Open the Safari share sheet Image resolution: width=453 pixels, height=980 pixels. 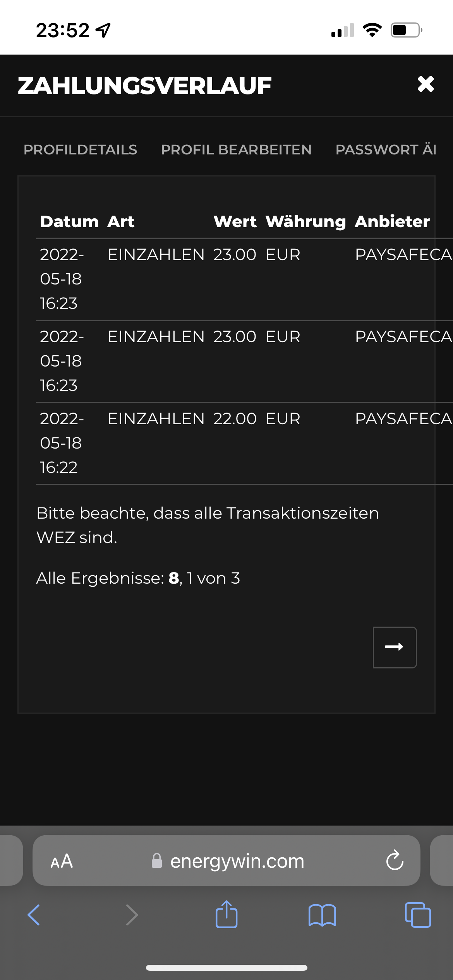[x=226, y=914]
